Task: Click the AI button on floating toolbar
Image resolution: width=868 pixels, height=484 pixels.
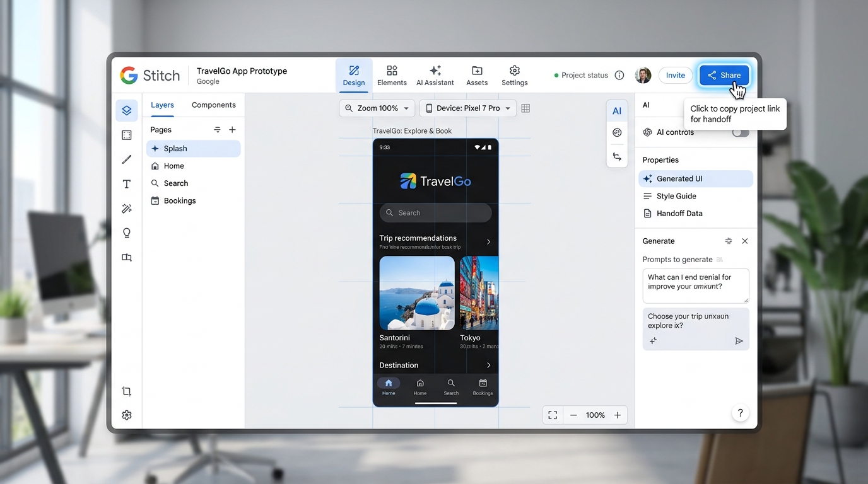Action: click(x=617, y=111)
